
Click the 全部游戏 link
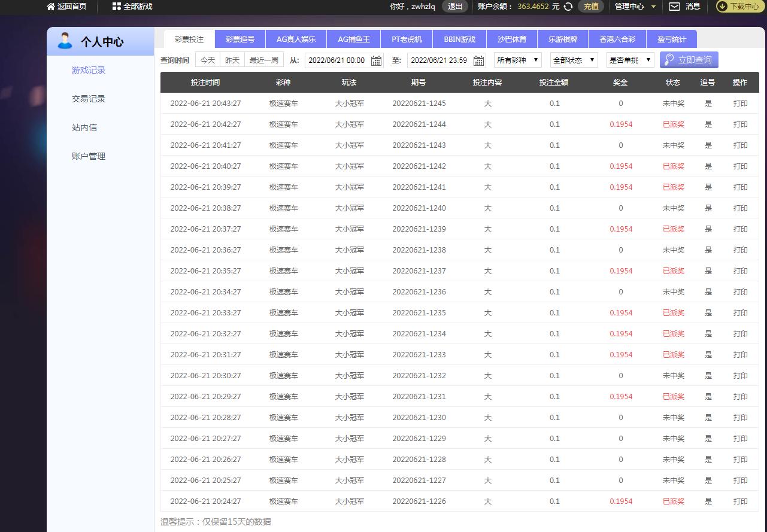click(138, 7)
